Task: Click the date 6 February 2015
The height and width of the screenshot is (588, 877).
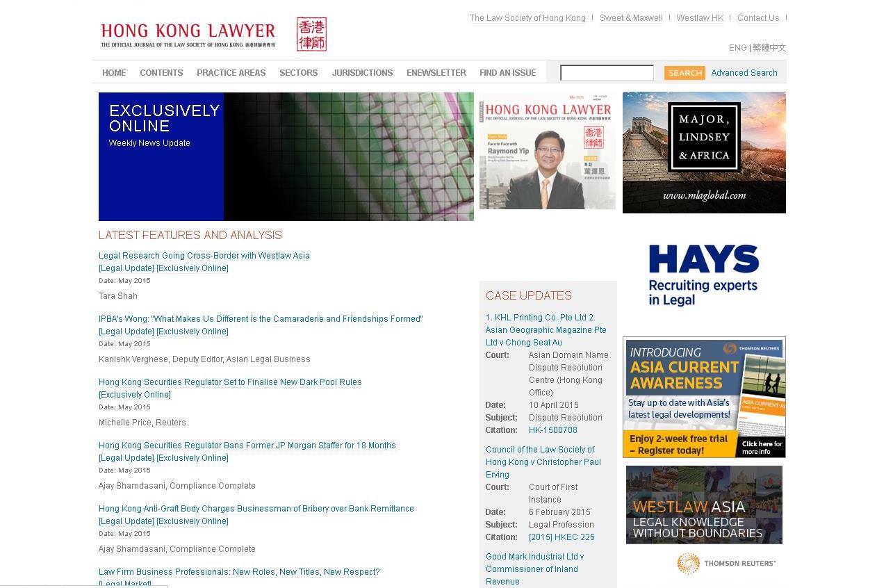Action: (x=559, y=512)
